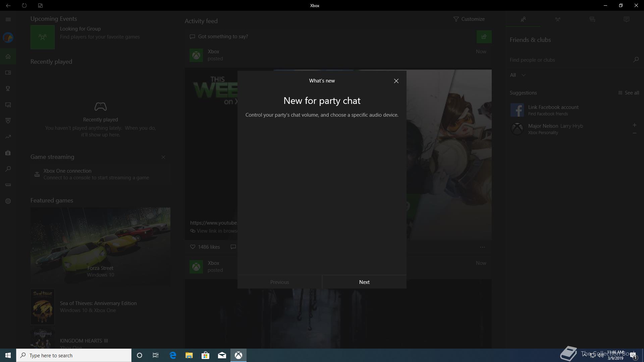Screen dimensions: 644x362
Task: Dismiss the Game streaming section
Action: click(163, 157)
